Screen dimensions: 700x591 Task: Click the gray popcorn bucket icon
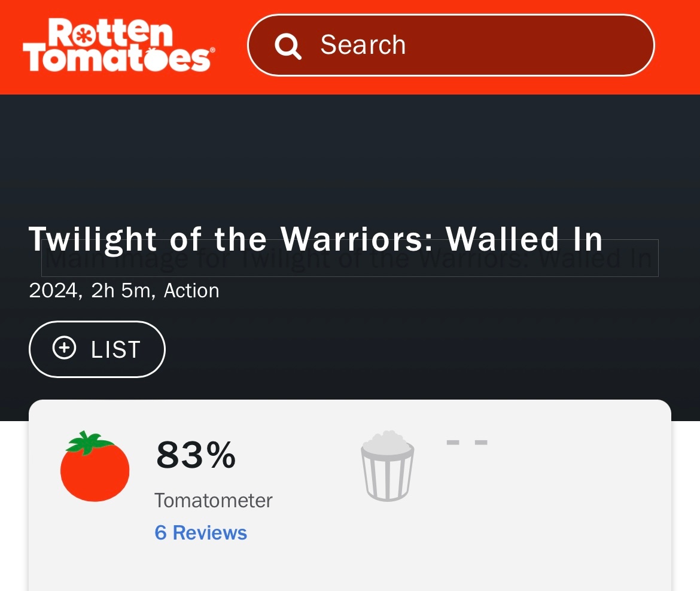click(388, 466)
